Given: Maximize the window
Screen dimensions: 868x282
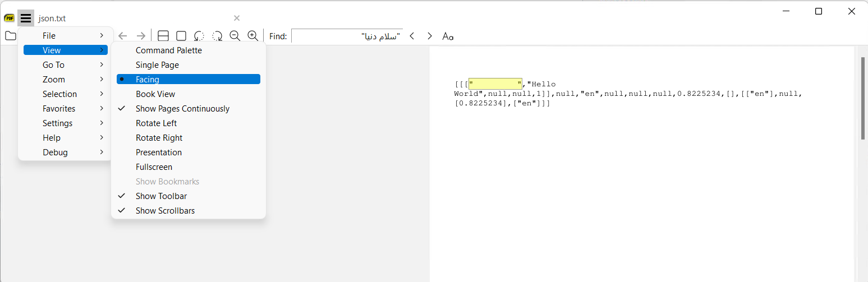Looking at the screenshot, I should point(819,11).
